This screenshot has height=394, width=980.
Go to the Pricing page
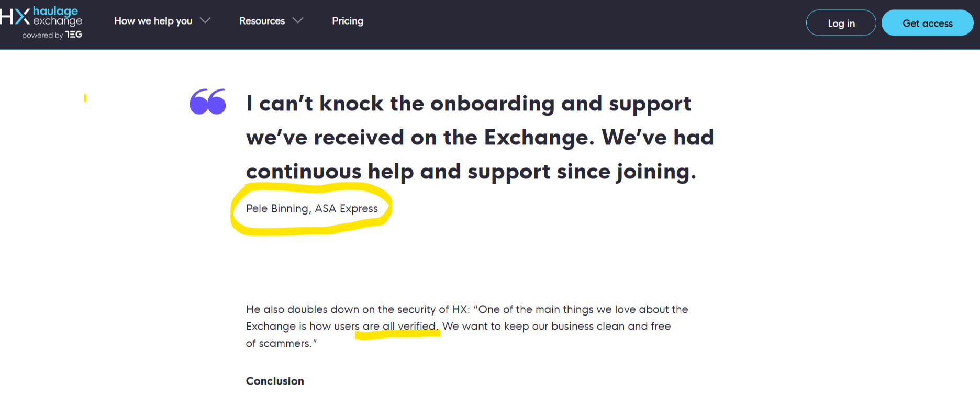(348, 21)
